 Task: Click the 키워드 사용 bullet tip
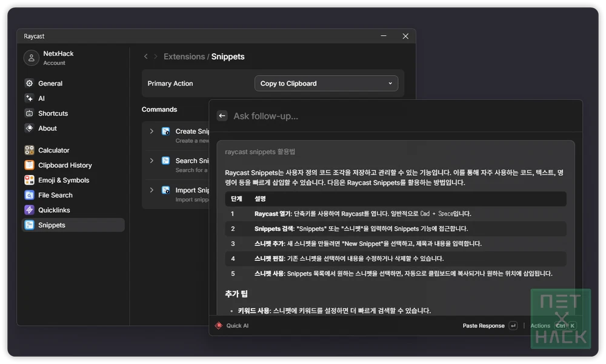(x=335, y=311)
